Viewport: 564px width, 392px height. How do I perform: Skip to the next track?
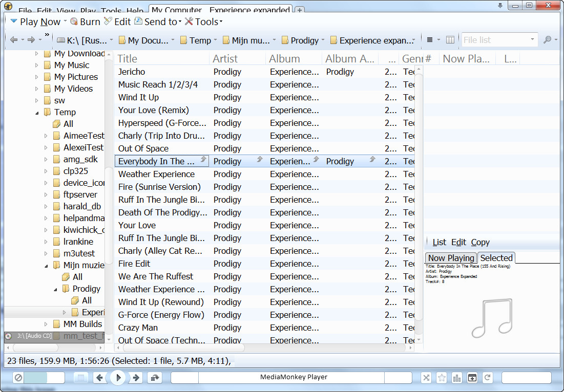tap(136, 378)
